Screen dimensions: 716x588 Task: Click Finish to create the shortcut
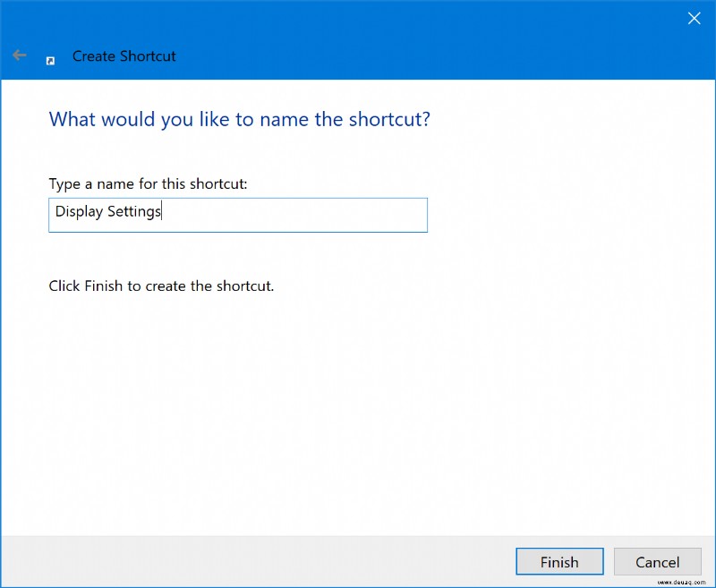coord(559,561)
